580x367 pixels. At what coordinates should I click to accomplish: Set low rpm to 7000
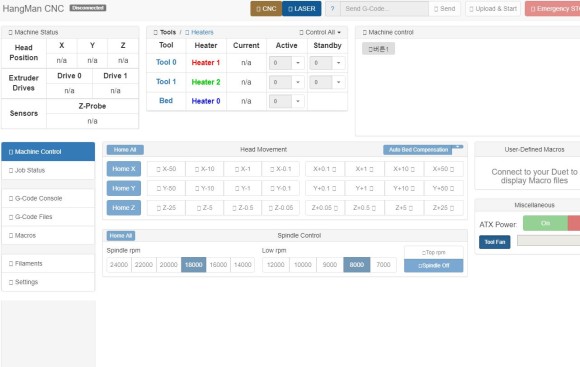(x=383, y=265)
